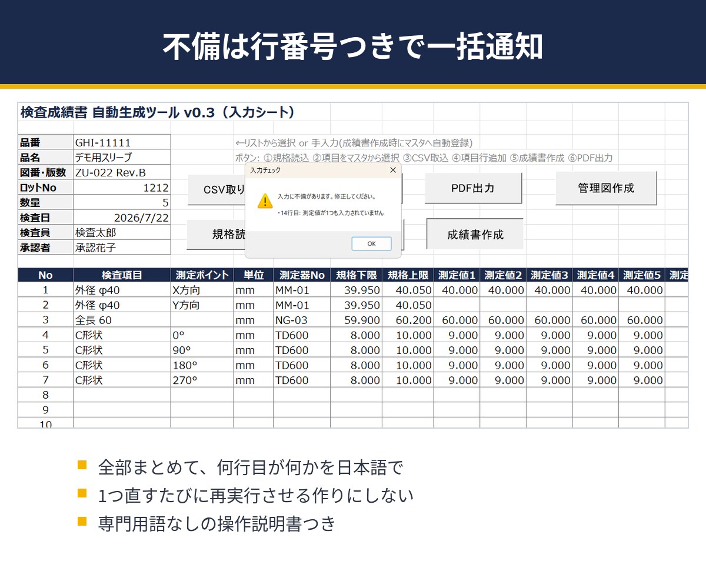Select the 検査日 cell 2026/7/22

(122, 218)
